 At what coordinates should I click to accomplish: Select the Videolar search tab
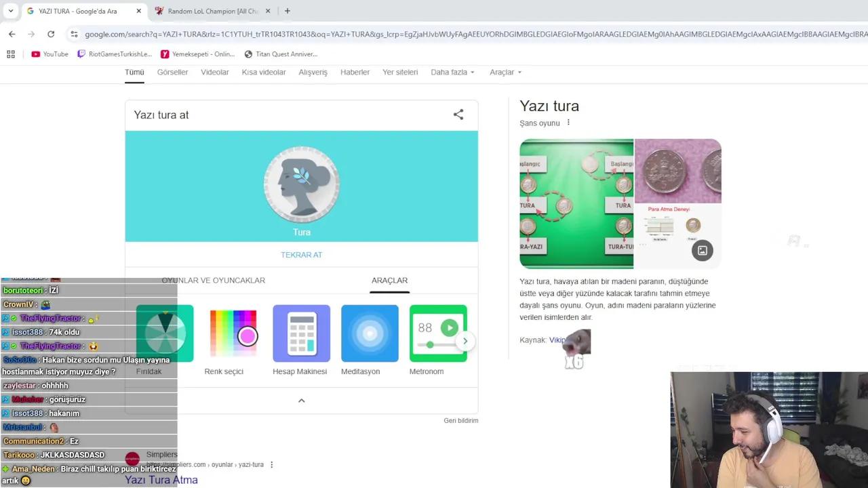[x=215, y=72]
